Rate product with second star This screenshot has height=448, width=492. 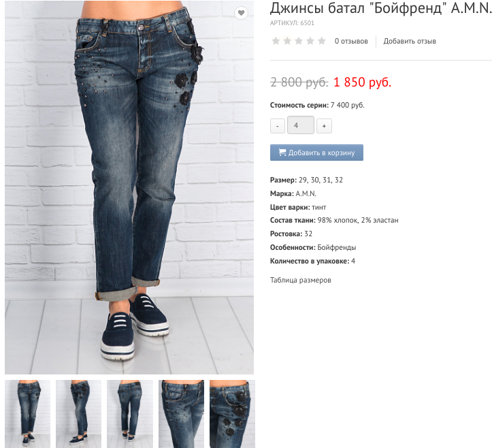[287, 41]
